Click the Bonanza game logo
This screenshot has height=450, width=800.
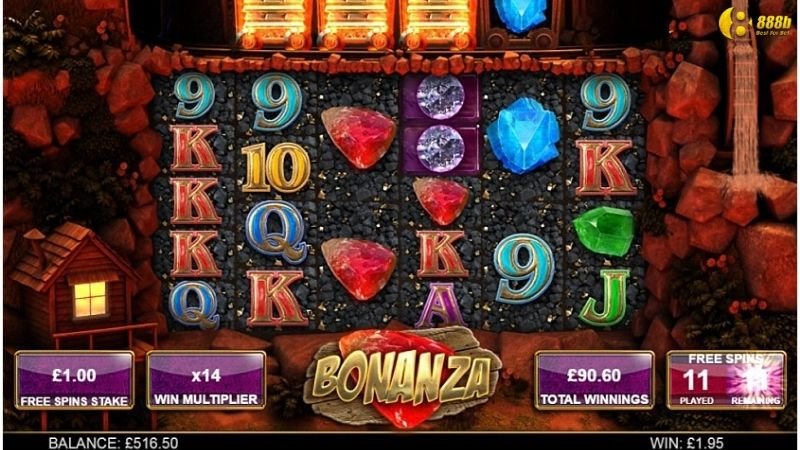[x=403, y=377]
